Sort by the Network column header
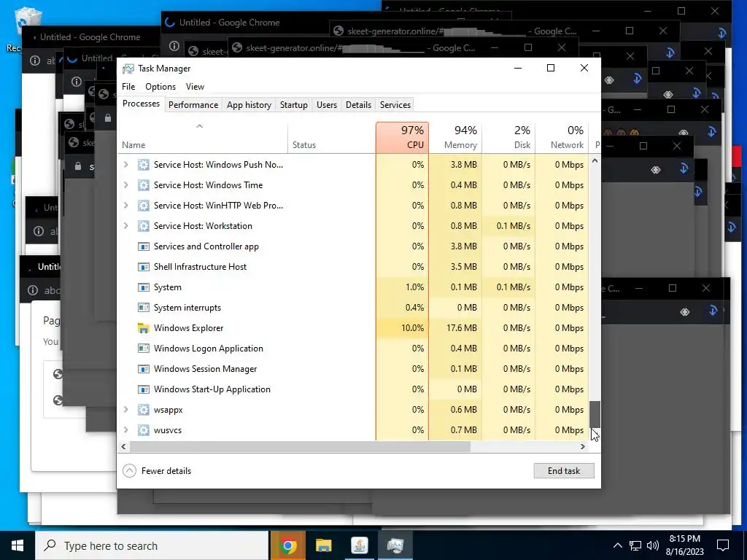Image resolution: width=747 pixels, height=560 pixels. (x=562, y=138)
